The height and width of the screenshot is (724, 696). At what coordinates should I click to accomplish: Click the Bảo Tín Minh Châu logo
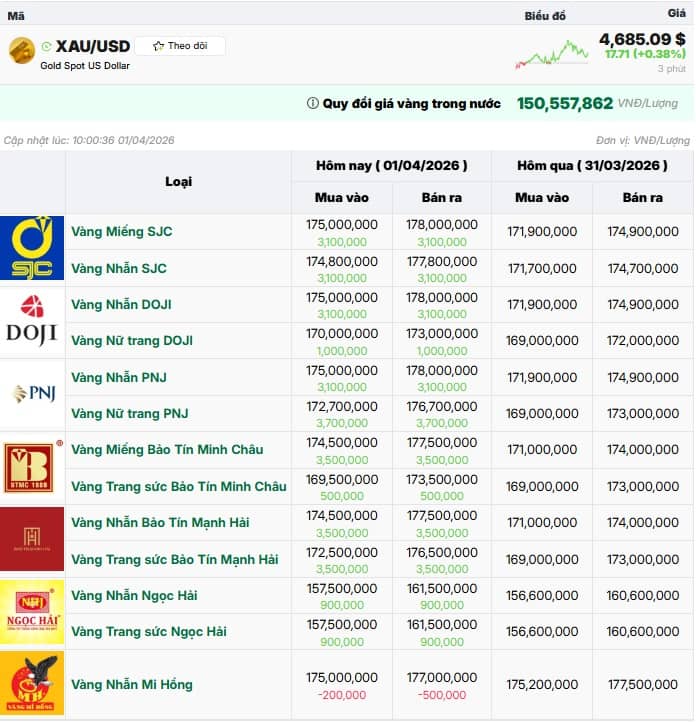pyautogui.click(x=32, y=467)
